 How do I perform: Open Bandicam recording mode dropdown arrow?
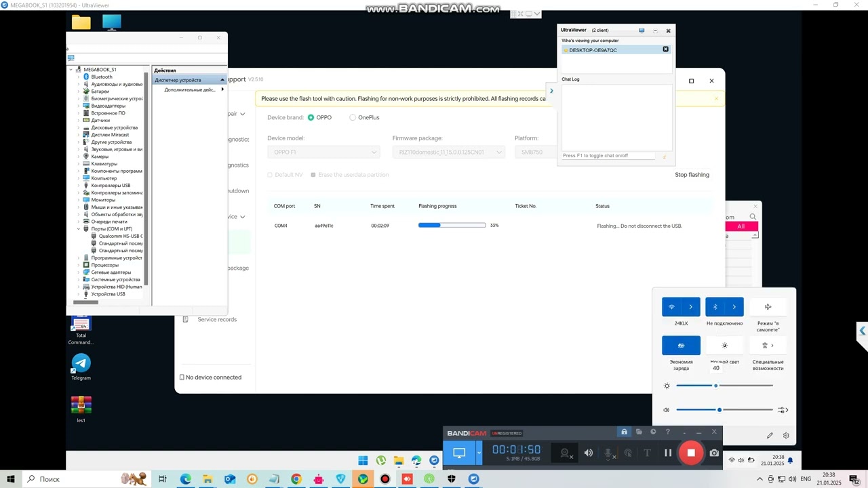pyautogui.click(x=479, y=453)
